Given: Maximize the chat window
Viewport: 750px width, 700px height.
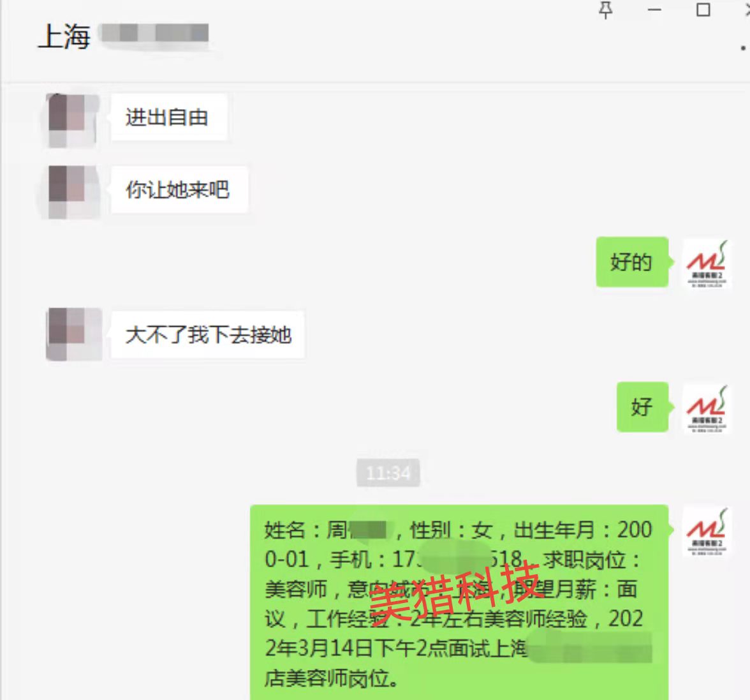Looking at the screenshot, I should click(x=703, y=10).
